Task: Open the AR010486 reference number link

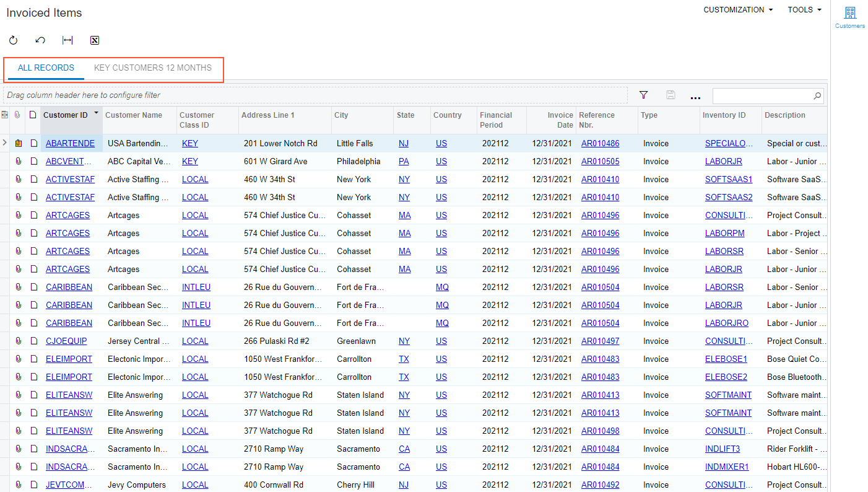Action: click(600, 144)
